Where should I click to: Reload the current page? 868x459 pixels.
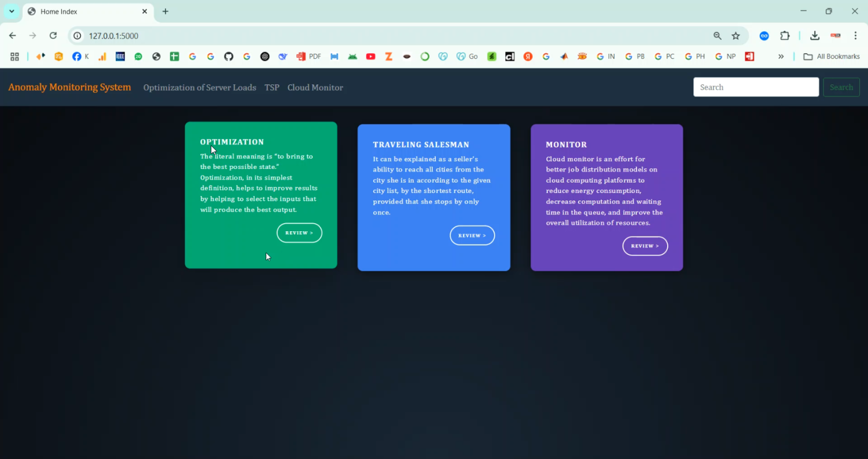pyautogui.click(x=53, y=36)
